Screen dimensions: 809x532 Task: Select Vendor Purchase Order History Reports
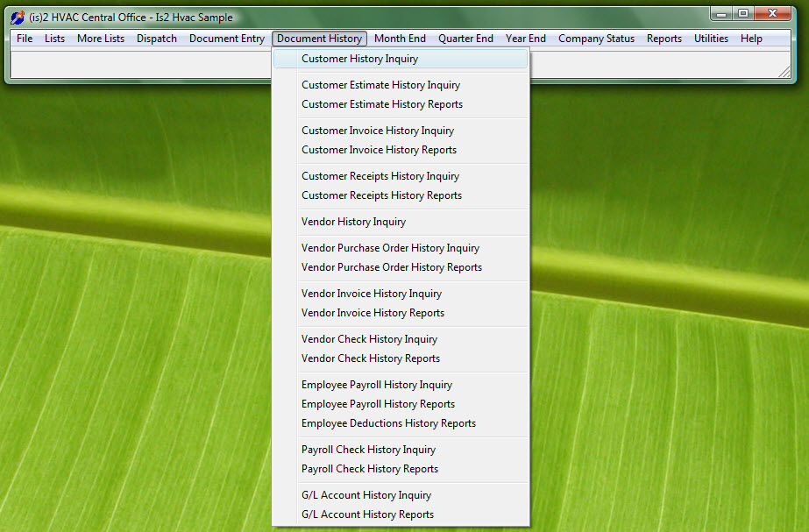(401, 267)
